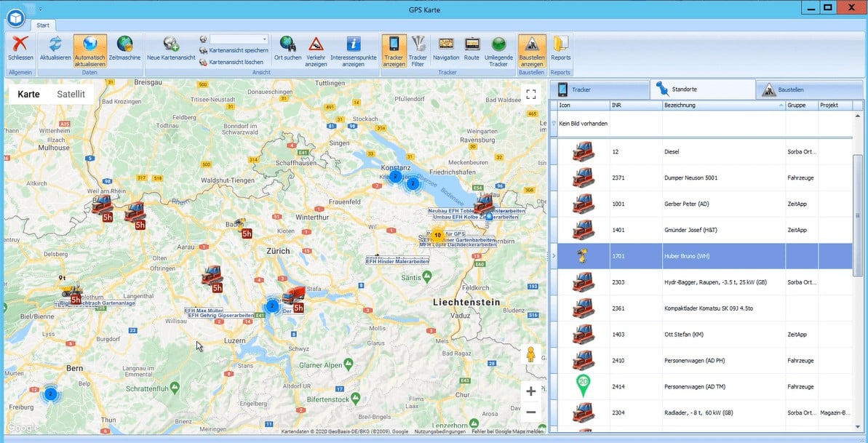Create a Neue Kartenansicht
Screen dimensions: 868x443
coord(171,44)
